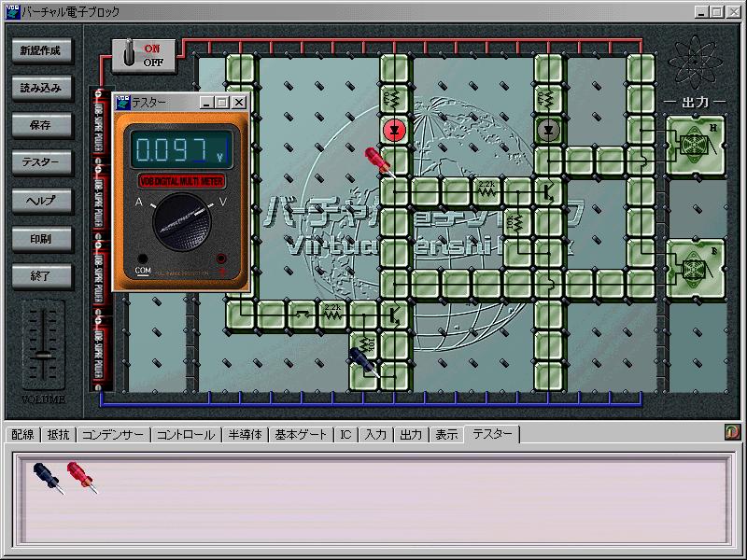The height and width of the screenshot is (560, 747).
Task: Open the コンデンサー tab
Action: tap(113, 435)
